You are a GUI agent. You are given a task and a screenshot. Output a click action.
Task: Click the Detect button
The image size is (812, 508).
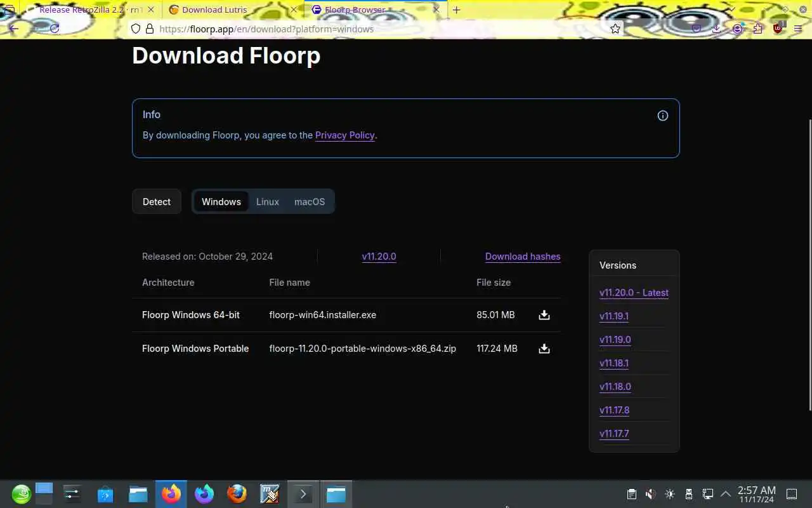point(157,202)
